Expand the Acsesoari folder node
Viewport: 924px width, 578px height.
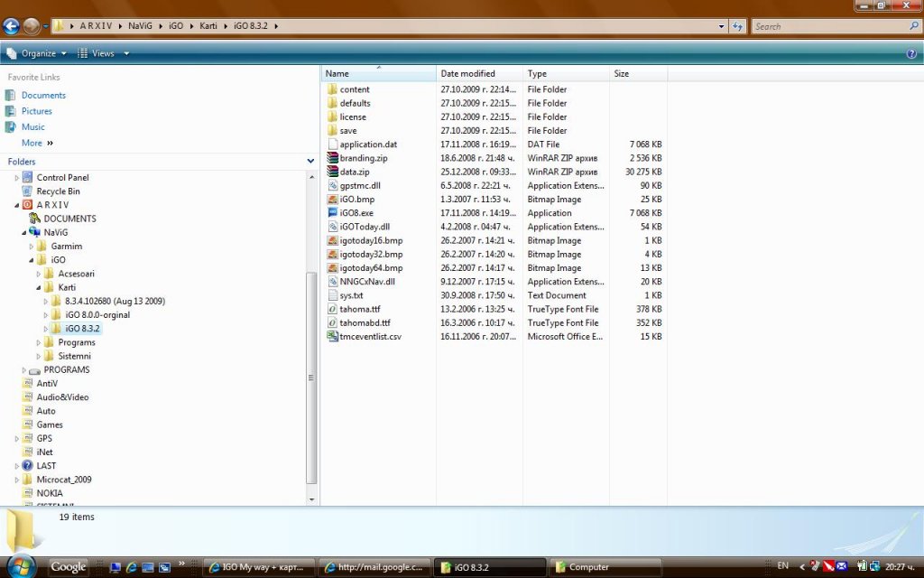click(39, 274)
